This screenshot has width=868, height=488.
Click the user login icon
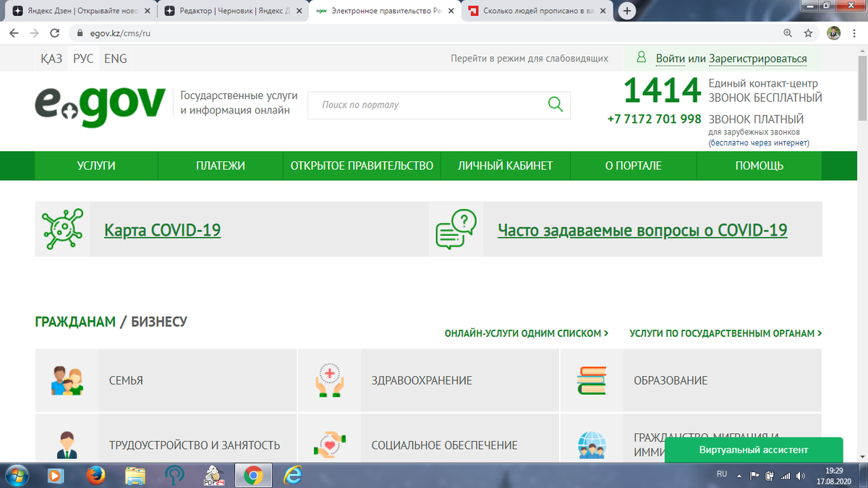coord(641,57)
